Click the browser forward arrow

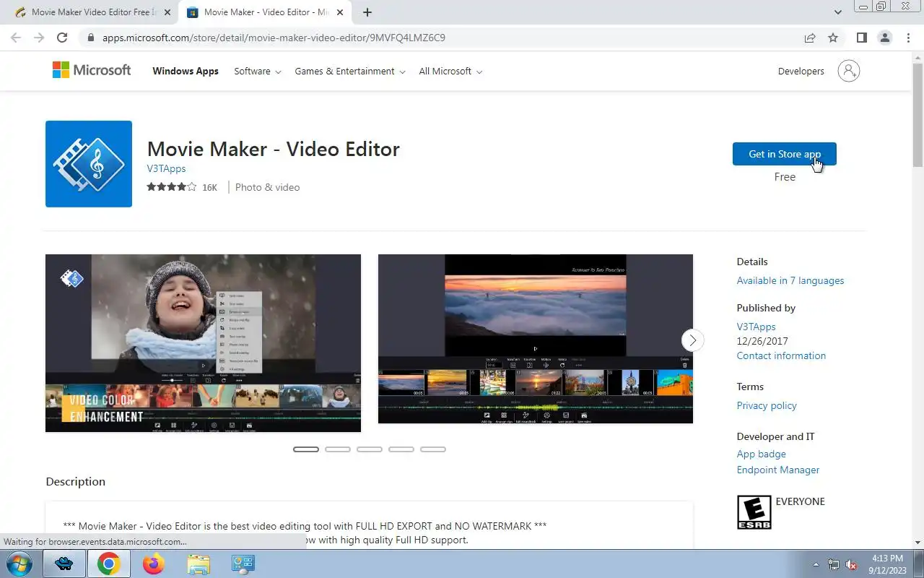(x=39, y=38)
